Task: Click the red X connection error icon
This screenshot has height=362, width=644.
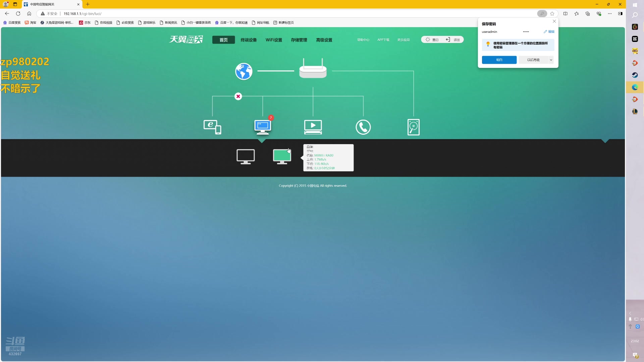Action: pyautogui.click(x=238, y=97)
